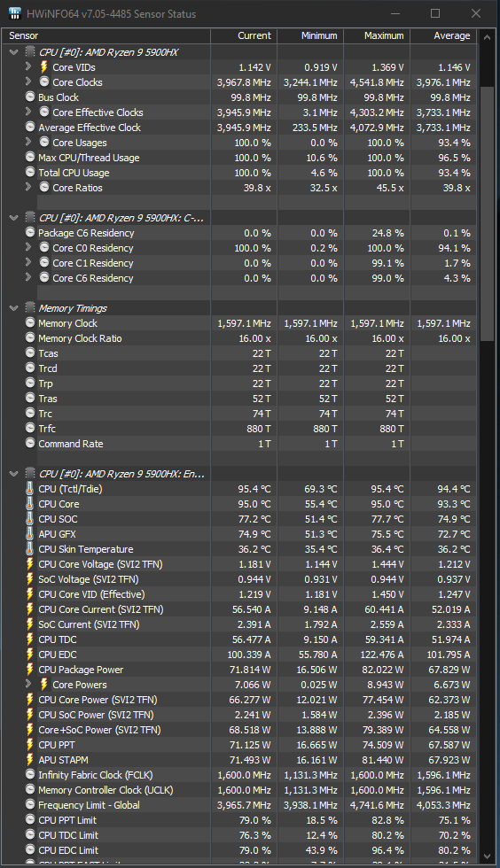The image size is (500, 868).
Task: Click the thermometer icon beside CPU Skin Temperature
Action: 30,548
